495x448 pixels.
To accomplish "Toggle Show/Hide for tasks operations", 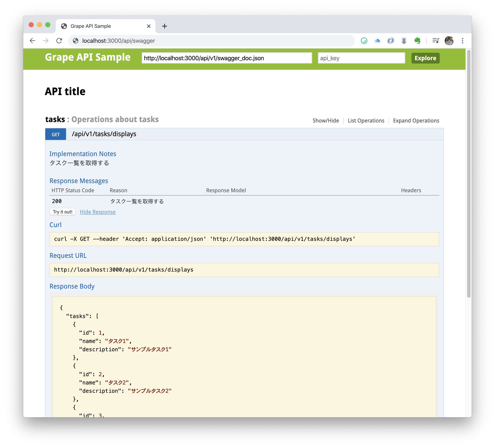I will [x=326, y=121].
